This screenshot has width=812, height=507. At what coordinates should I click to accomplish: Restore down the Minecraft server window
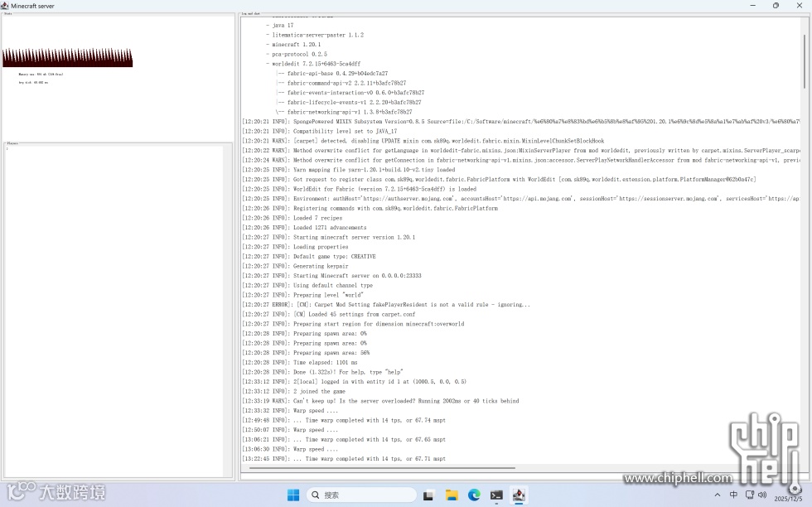776,6
